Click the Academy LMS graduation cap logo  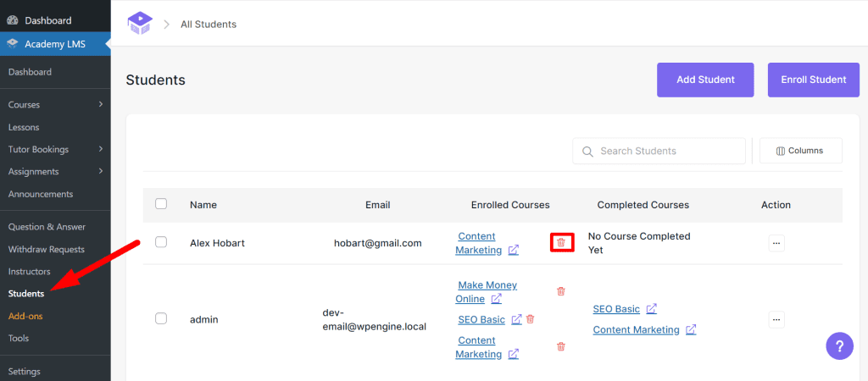pyautogui.click(x=138, y=24)
